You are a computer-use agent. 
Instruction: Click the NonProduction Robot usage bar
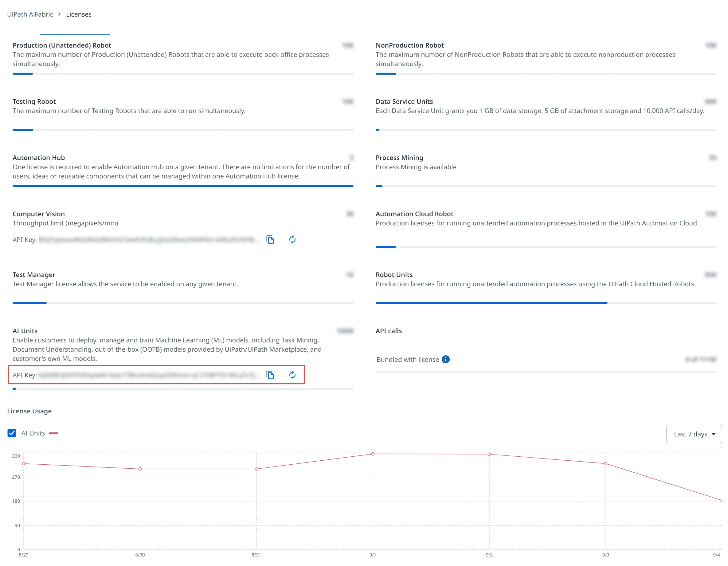546,74
